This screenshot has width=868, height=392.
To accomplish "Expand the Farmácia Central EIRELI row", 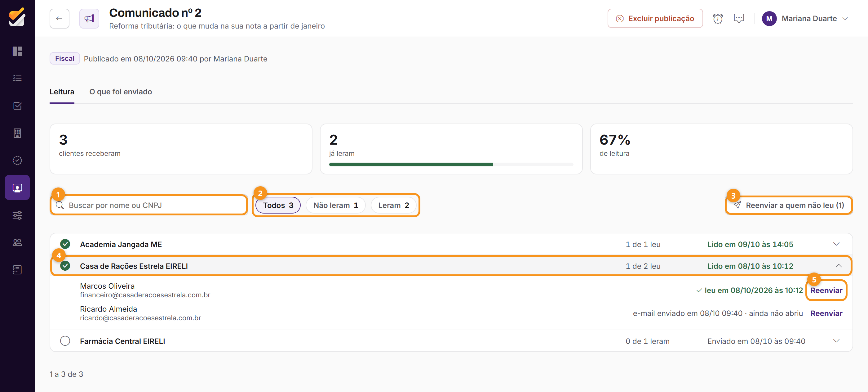I will click(x=836, y=341).
